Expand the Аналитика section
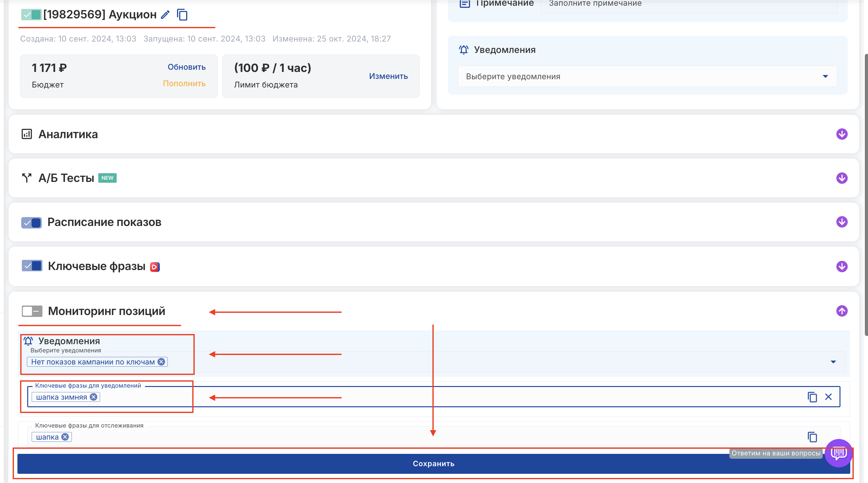This screenshot has width=868, height=483. (842, 134)
